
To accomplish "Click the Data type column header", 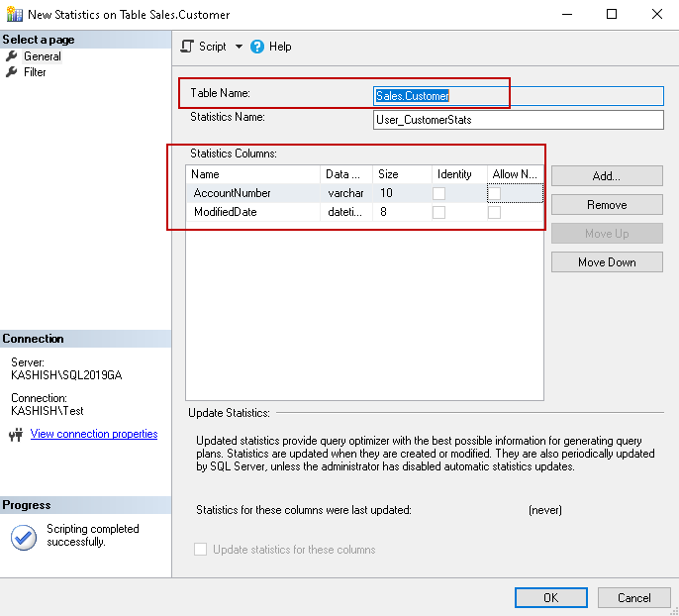I will point(346,174).
